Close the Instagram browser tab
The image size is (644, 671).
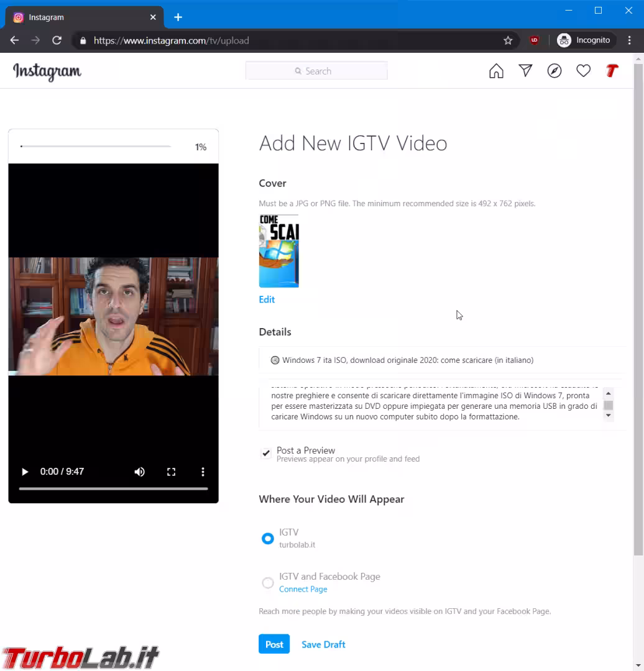coord(153,17)
